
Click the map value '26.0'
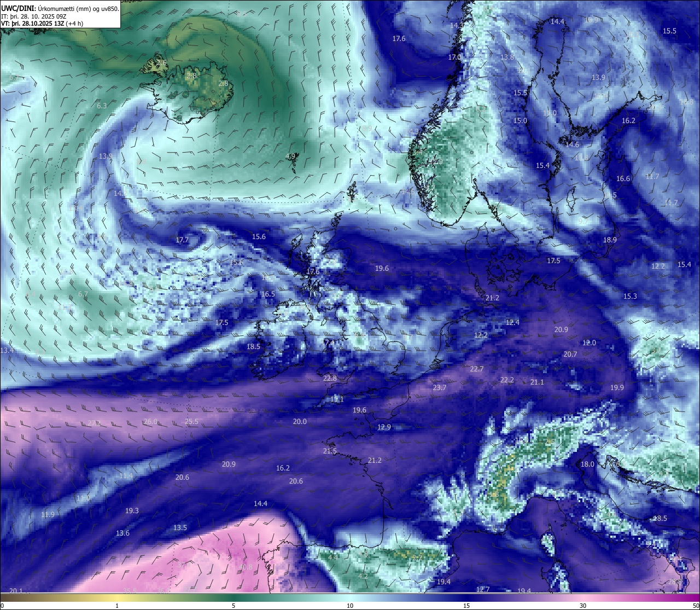click(x=150, y=421)
